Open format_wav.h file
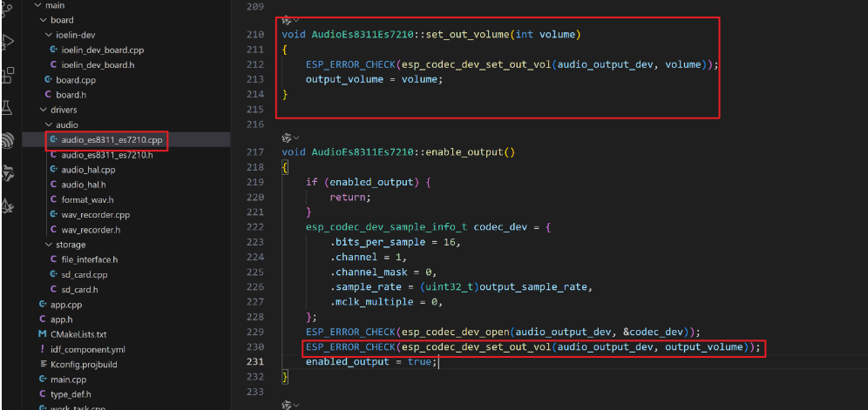868x410 pixels. (x=87, y=199)
